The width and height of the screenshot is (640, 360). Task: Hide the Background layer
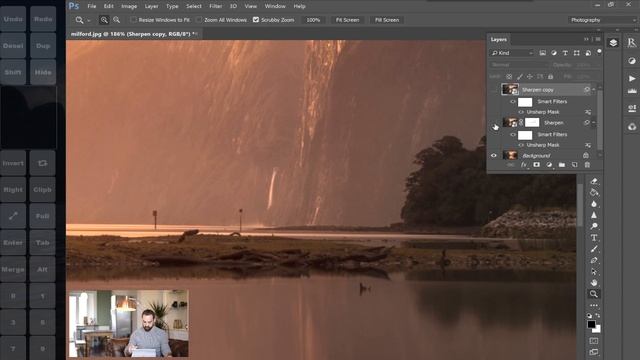[494, 156]
